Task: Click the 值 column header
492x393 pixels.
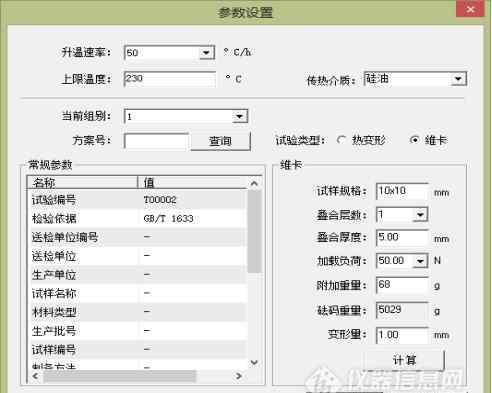Action: point(193,182)
